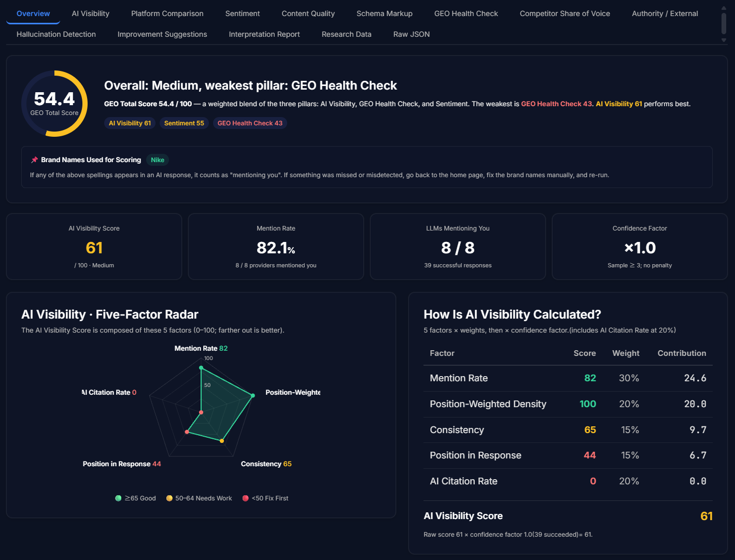Open the Raw JSON tab

click(x=412, y=34)
